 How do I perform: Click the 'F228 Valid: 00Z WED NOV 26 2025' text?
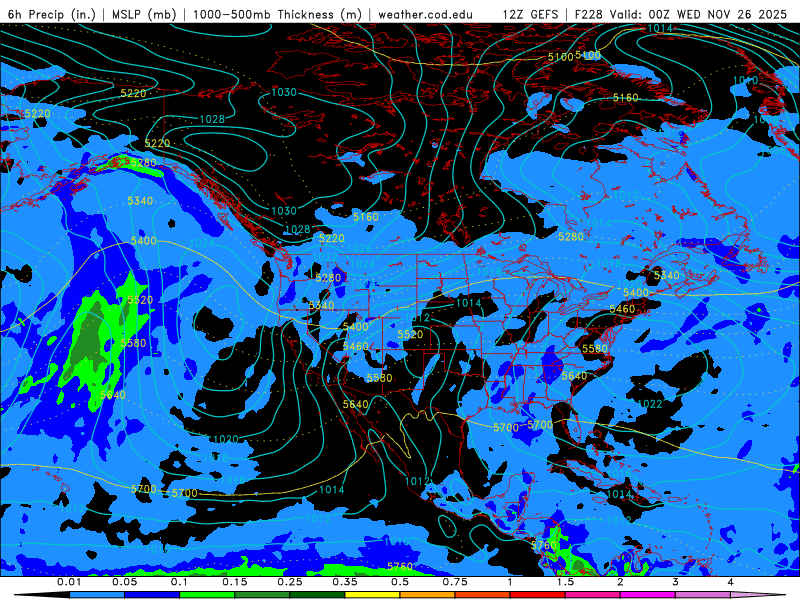point(681,14)
